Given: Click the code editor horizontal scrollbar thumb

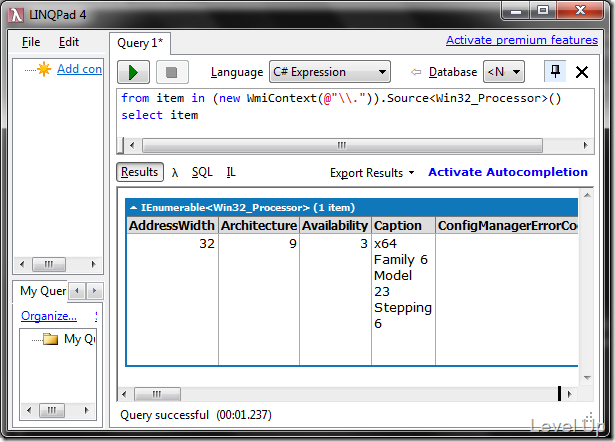Looking at the screenshot, I should [x=342, y=146].
